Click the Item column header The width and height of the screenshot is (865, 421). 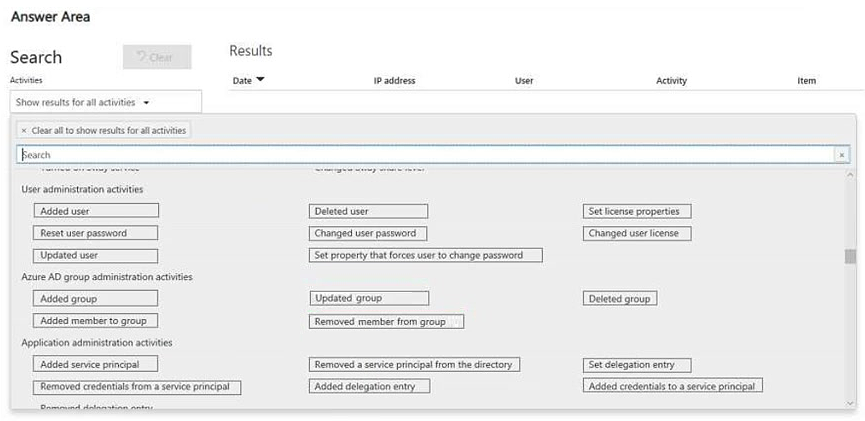pos(807,81)
